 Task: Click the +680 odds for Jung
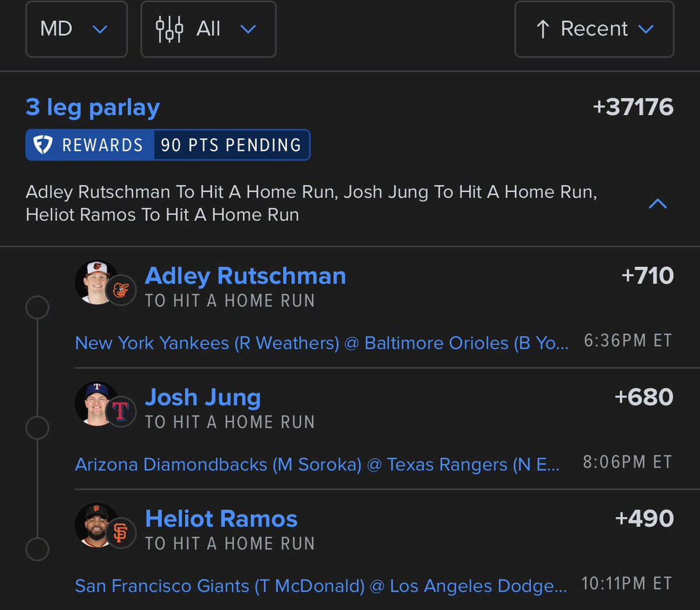click(644, 397)
